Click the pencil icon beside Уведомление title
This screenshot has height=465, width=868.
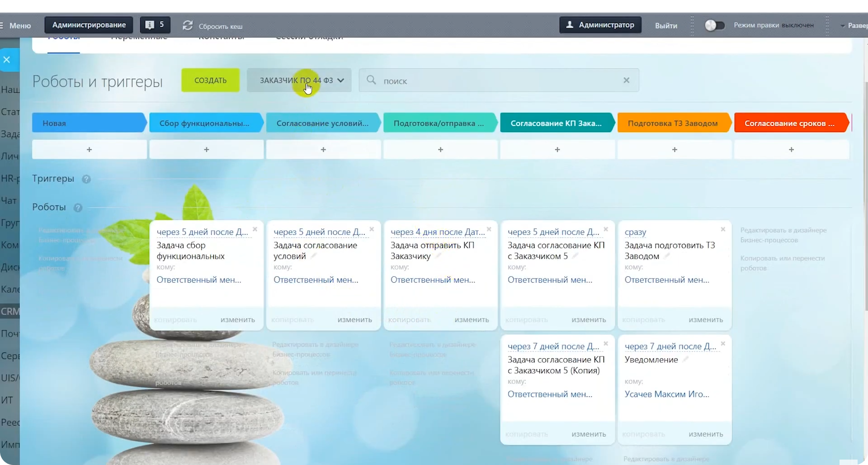685,359
